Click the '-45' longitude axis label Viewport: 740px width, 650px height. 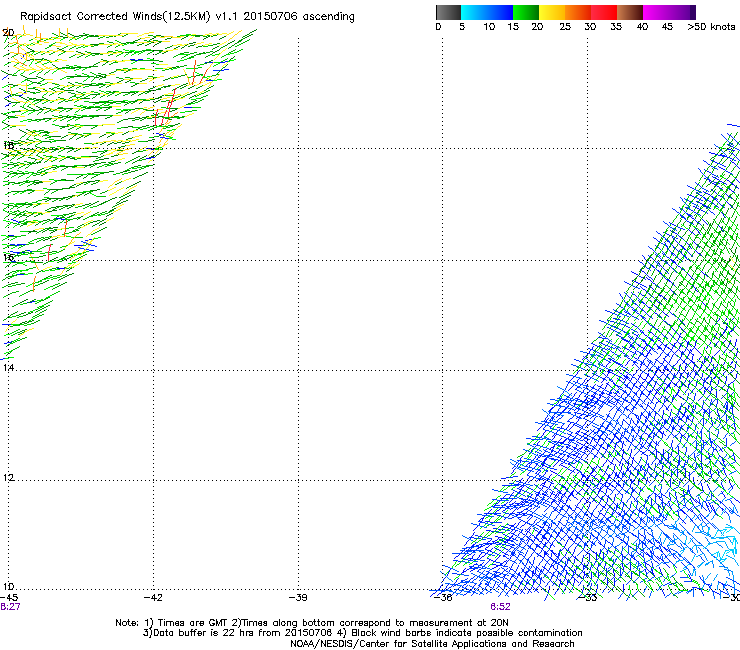[x=9, y=597]
